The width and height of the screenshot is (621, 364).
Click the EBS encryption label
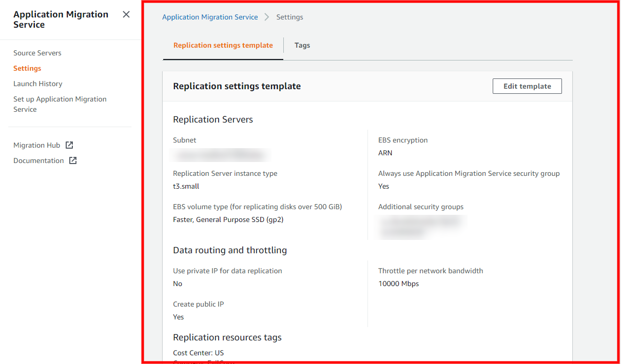tap(403, 140)
